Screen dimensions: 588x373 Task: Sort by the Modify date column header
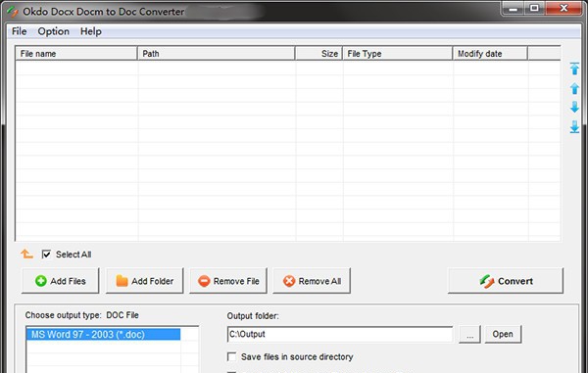click(x=490, y=54)
